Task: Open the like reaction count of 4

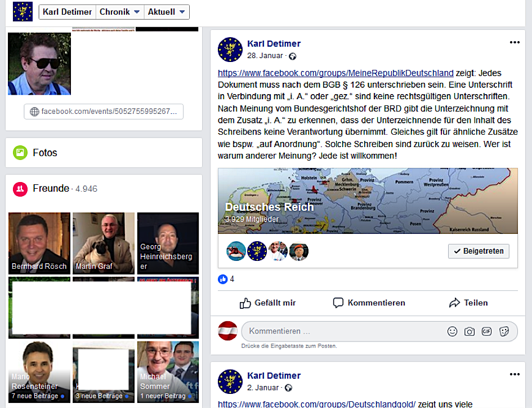Action: [x=226, y=280]
